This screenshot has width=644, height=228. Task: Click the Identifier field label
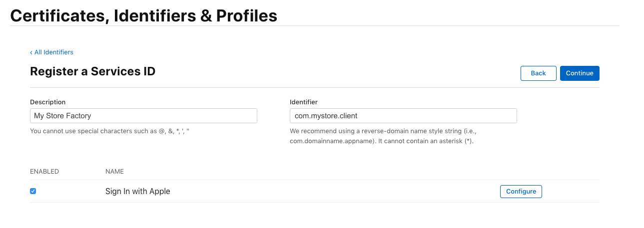[304, 102]
